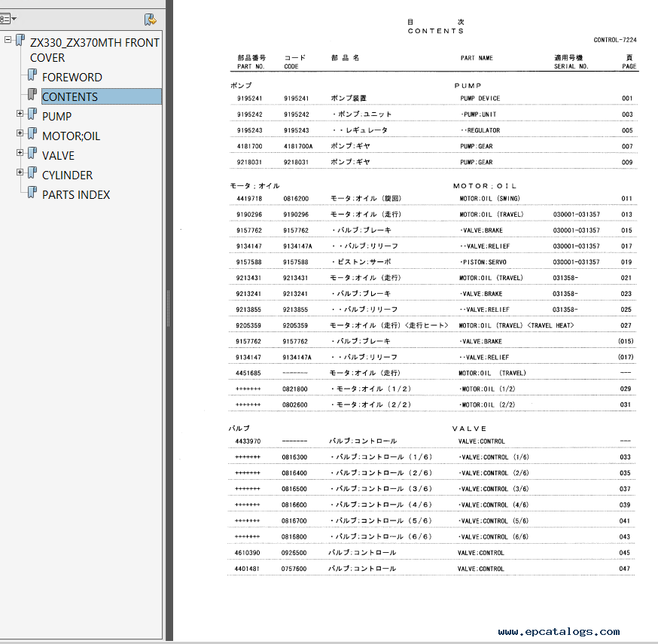
Task: Open the bookmarks options menu
Action: tap(8, 19)
